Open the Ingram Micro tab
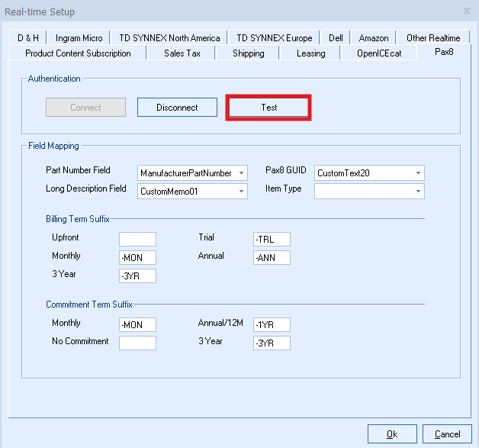Image resolution: width=479 pixels, height=448 pixels. pos(79,37)
